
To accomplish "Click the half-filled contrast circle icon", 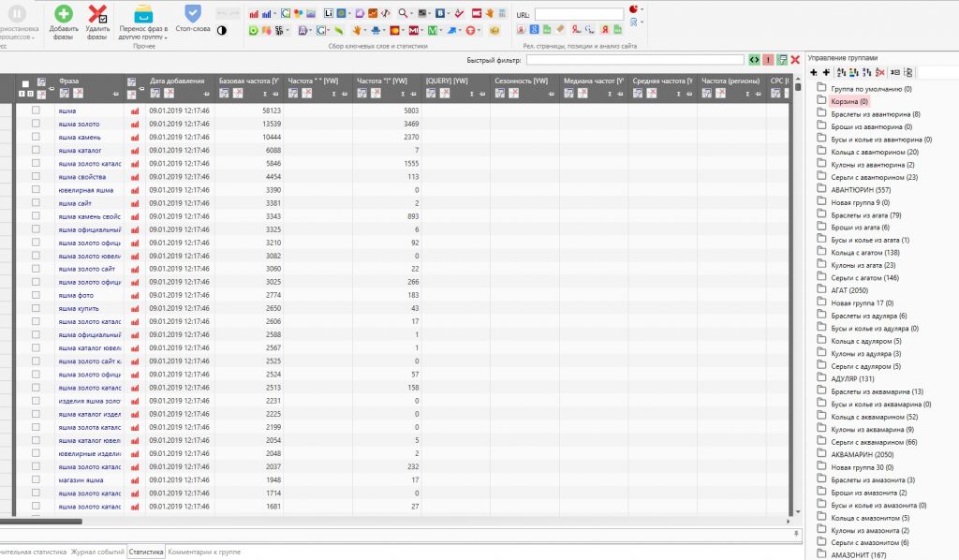I will pos(222,30).
